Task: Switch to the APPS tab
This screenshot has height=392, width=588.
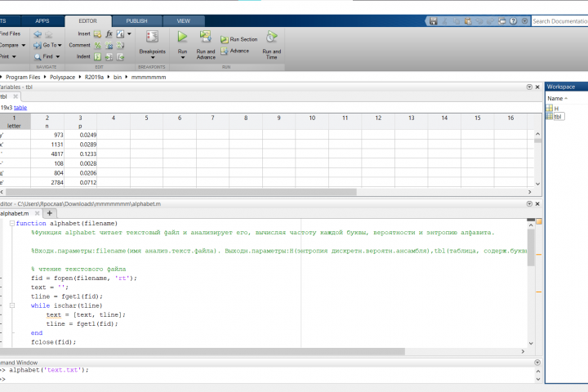Action: pyautogui.click(x=42, y=21)
